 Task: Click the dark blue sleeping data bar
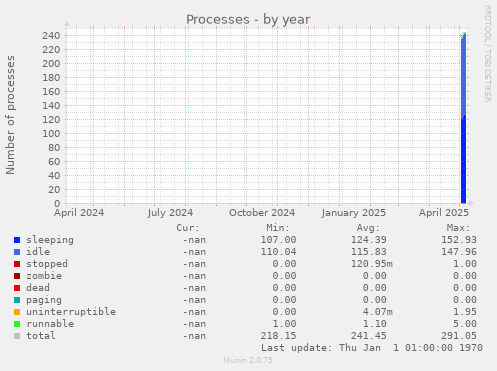click(463, 160)
